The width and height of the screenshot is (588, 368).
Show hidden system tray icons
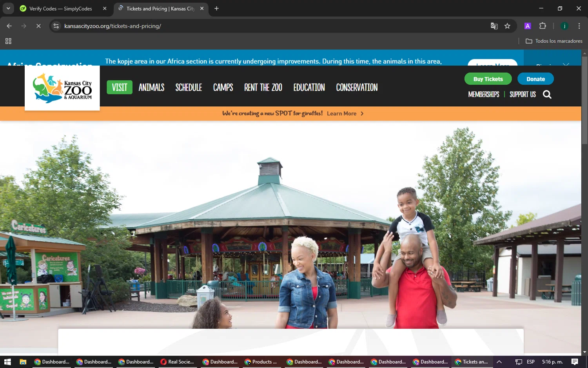coord(499,362)
